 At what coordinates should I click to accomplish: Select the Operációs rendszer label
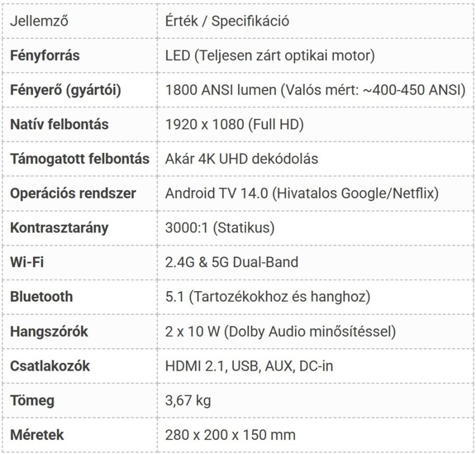coord(73,193)
